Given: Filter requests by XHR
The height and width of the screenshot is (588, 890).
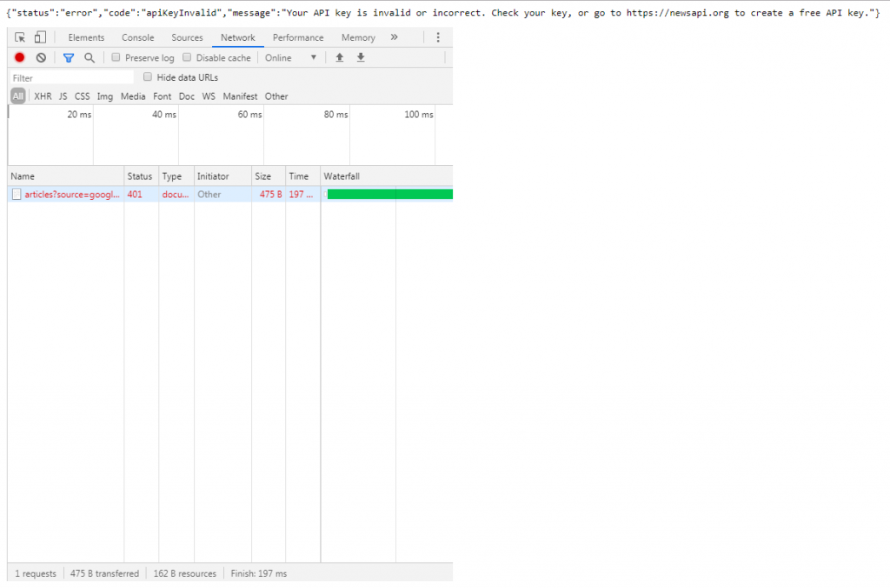Looking at the screenshot, I should point(43,96).
